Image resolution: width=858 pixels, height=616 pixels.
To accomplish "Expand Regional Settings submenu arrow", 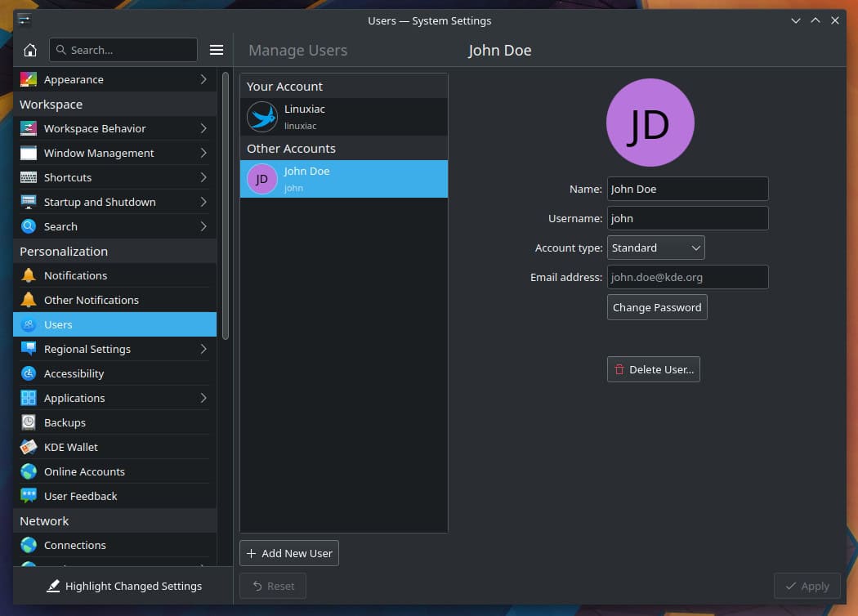I will pos(203,349).
